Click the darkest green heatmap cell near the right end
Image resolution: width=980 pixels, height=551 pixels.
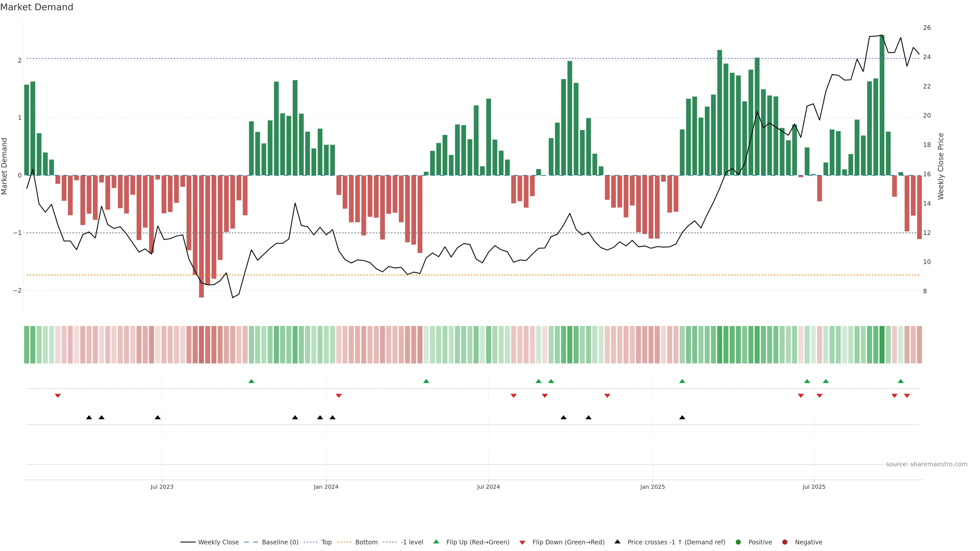pyautogui.click(x=882, y=345)
